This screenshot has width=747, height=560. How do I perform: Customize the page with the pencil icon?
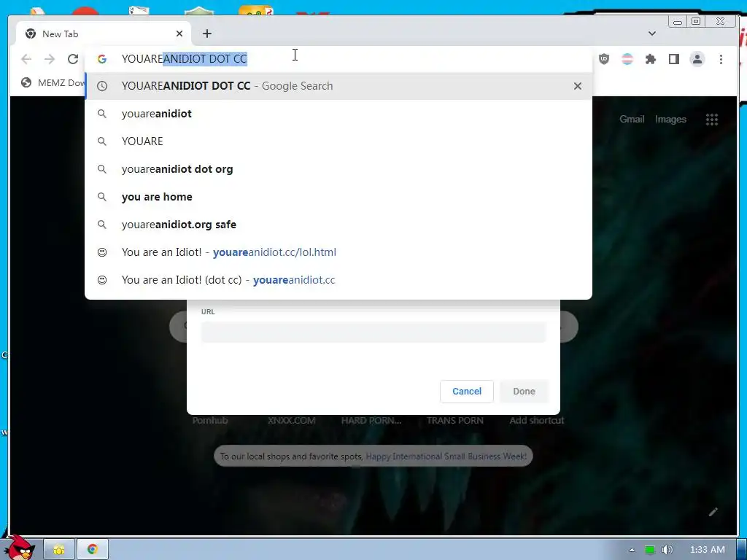click(x=713, y=512)
